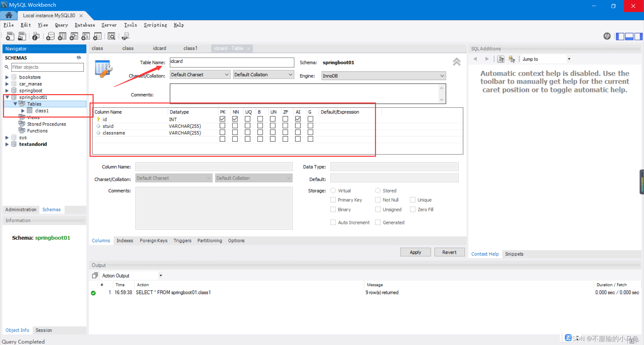This screenshot has width=644, height=345.
Task: Open the Administration navigator tab
Action: click(21, 209)
